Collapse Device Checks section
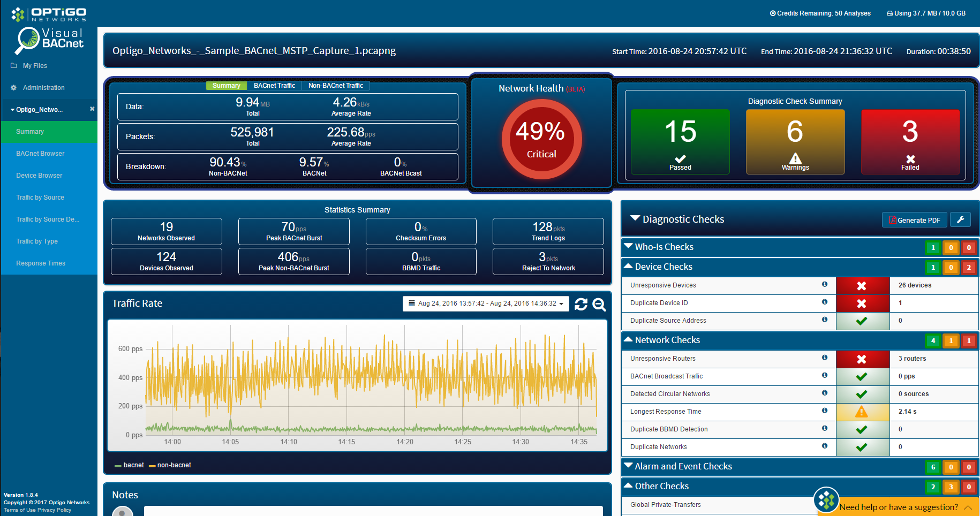This screenshot has width=980, height=516. point(629,266)
